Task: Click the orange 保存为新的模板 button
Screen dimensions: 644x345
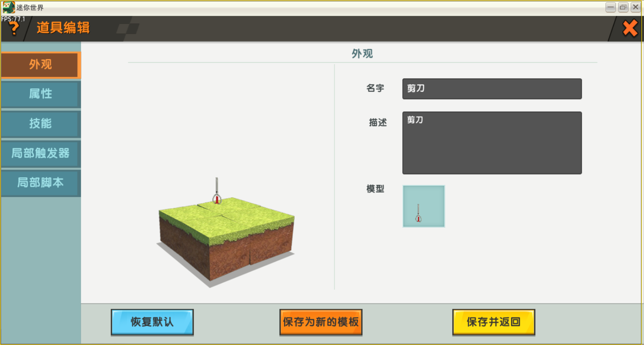Action: (x=320, y=322)
